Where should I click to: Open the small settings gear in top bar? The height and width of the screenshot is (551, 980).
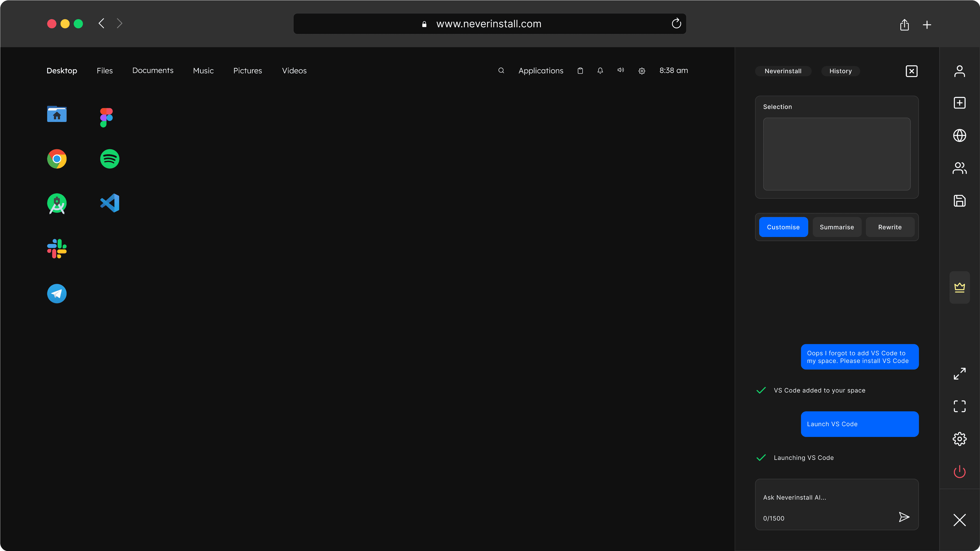click(x=642, y=71)
